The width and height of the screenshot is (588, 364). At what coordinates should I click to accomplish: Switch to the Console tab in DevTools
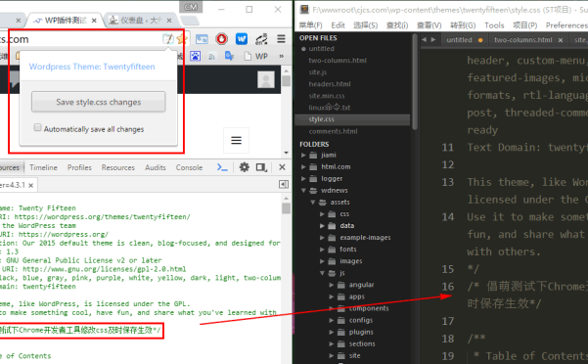pyautogui.click(x=189, y=167)
